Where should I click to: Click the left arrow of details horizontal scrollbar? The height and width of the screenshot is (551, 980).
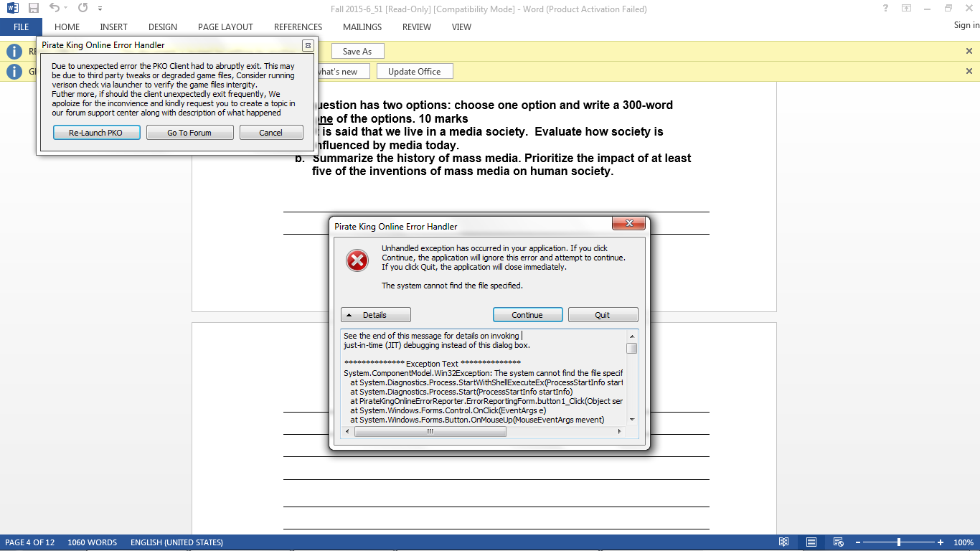click(347, 432)
